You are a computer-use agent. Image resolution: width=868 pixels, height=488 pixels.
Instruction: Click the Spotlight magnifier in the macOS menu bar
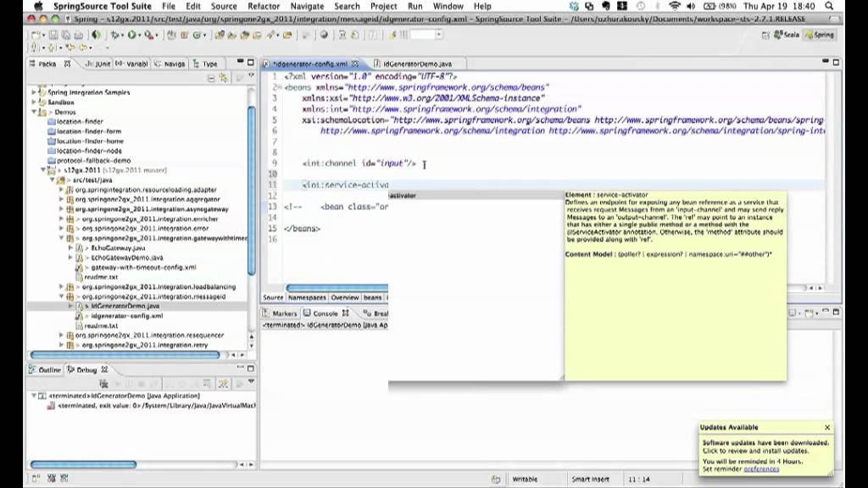point(829,6)
